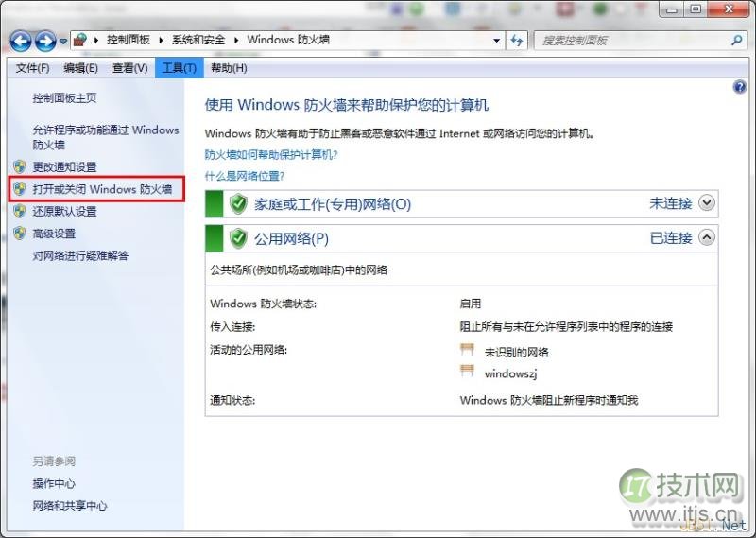
Task: Click the search magnifier icon
Action: click(x=737, y=40)
